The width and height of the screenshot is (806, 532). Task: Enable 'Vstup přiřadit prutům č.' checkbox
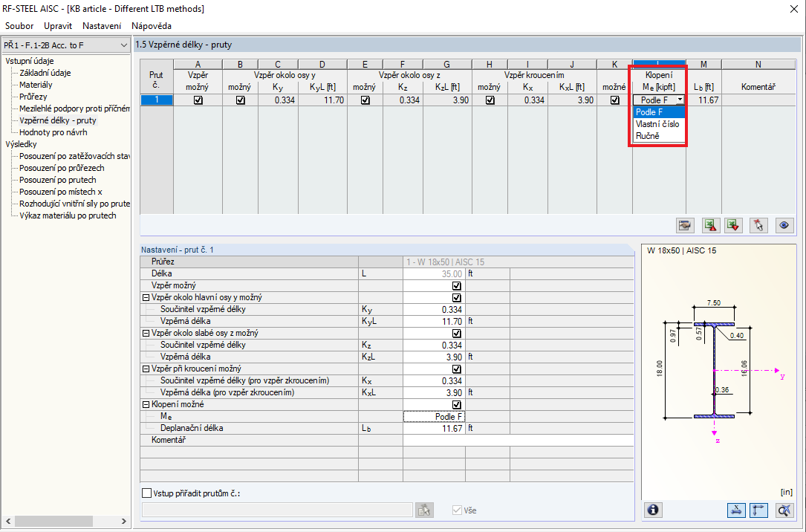click(x=147, y=493)
